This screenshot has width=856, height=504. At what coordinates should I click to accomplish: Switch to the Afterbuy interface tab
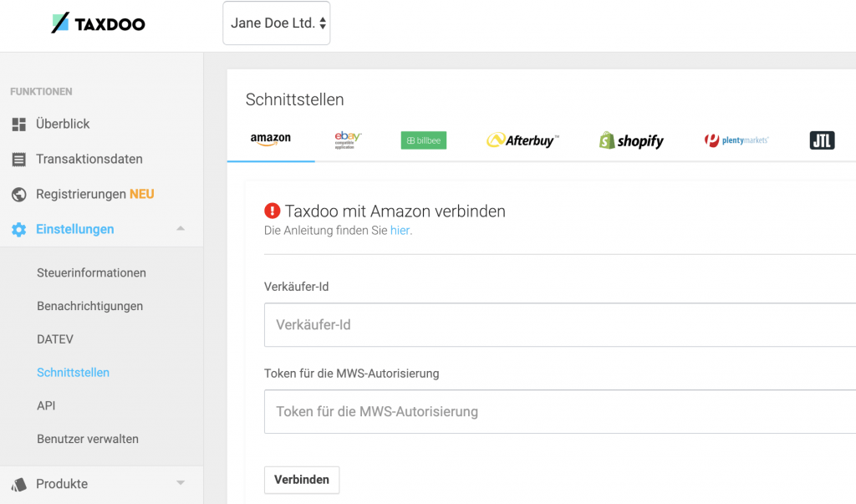(x=522, y=140)
